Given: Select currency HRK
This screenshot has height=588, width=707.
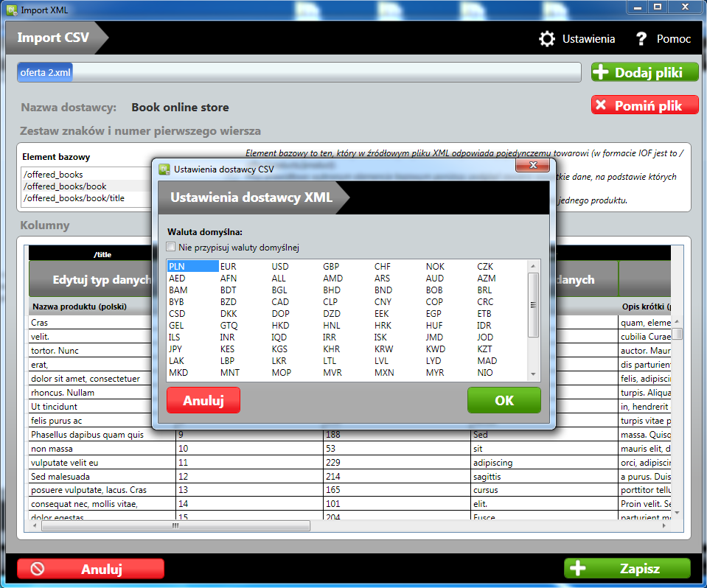Looking at the screenshot, I should pyautogui.click(x=383, y=325).
